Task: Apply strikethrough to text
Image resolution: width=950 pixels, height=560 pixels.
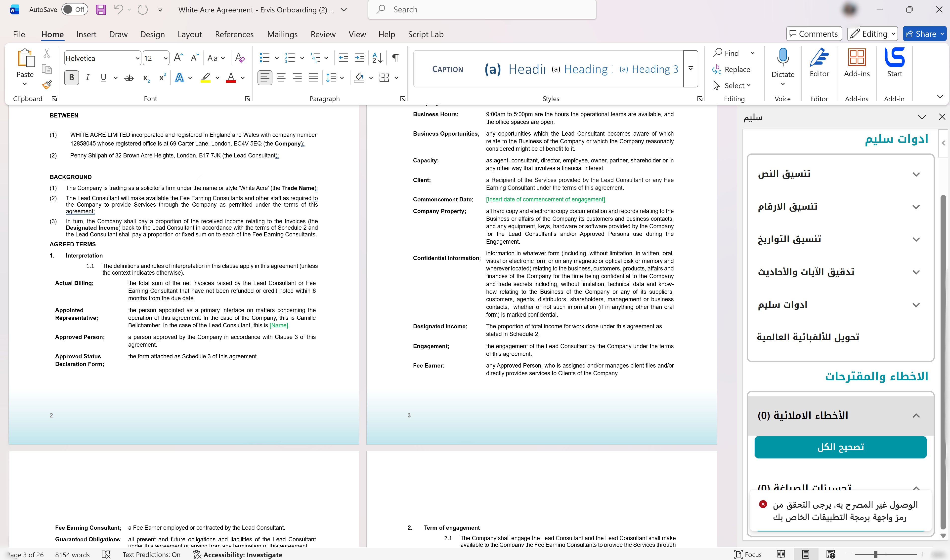Action: (129, 77)
